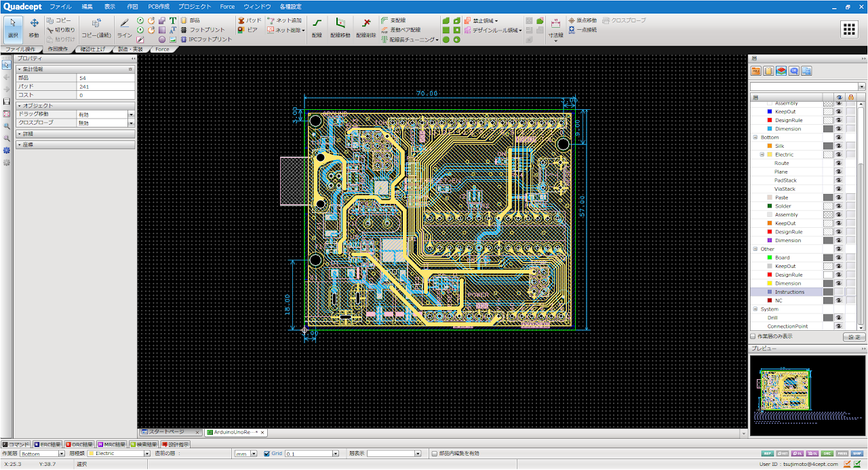Screen dimensions: 868x470
Task: Select the 配線移動 (Move route) tool
Action: click(x=340, y=27)
